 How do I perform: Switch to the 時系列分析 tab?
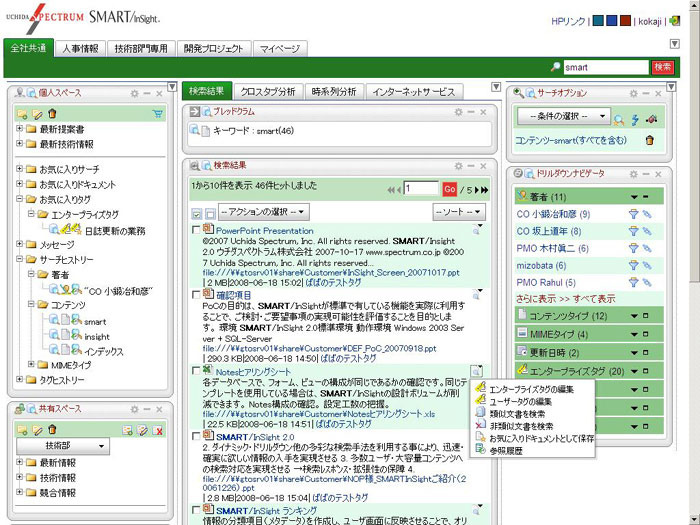[x=334, y=92]
